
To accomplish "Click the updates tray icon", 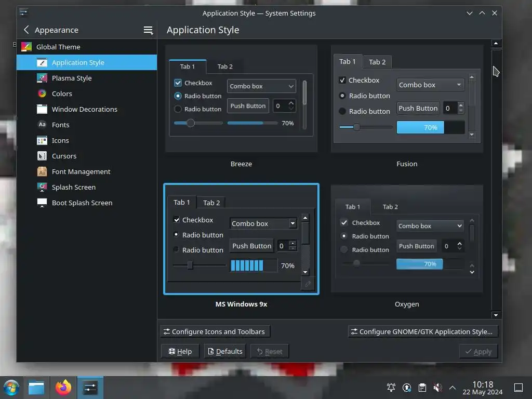I will (x=407, y=388).
